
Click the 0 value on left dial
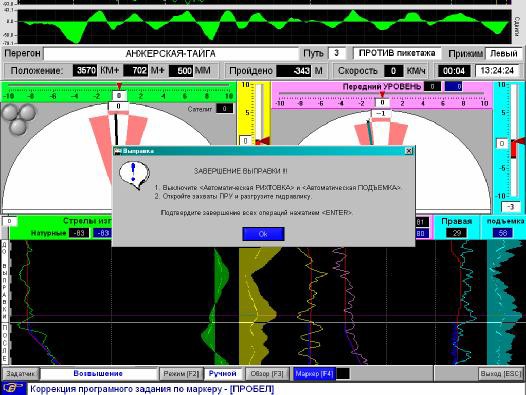(x=118, y=106)
